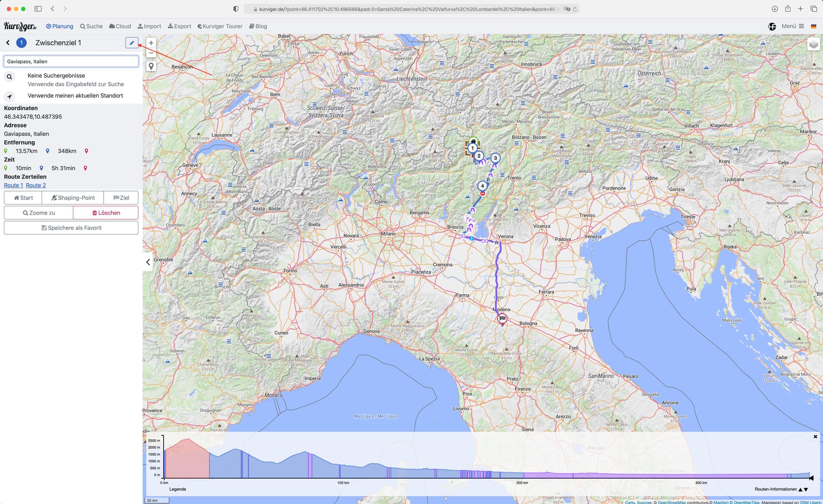Click the search magnifier icon in results
This screenshot has height=504, width=823.
click(x=9, y=77)
